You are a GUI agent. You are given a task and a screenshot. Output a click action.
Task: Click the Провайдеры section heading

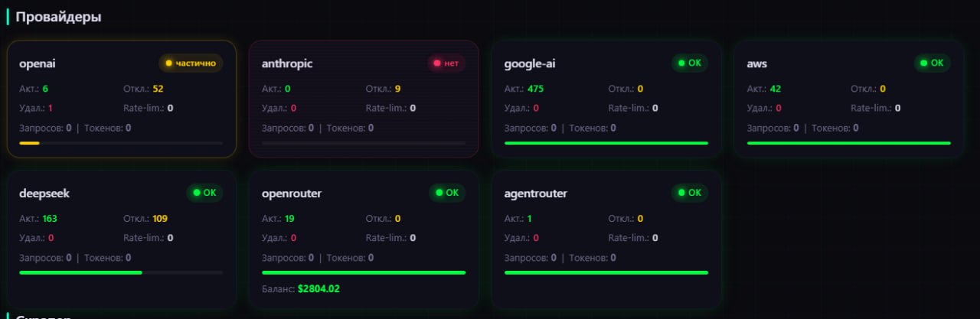[59, 16]
